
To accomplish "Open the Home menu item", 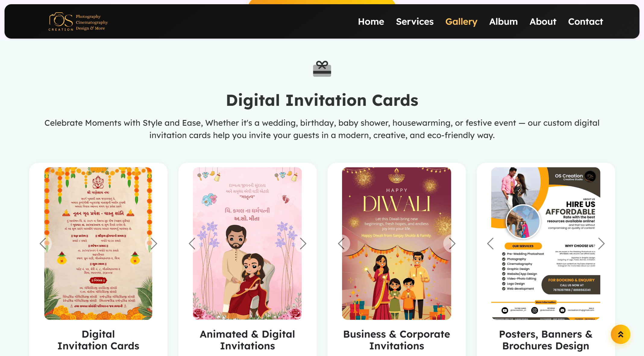I will (x=371, y=22).
